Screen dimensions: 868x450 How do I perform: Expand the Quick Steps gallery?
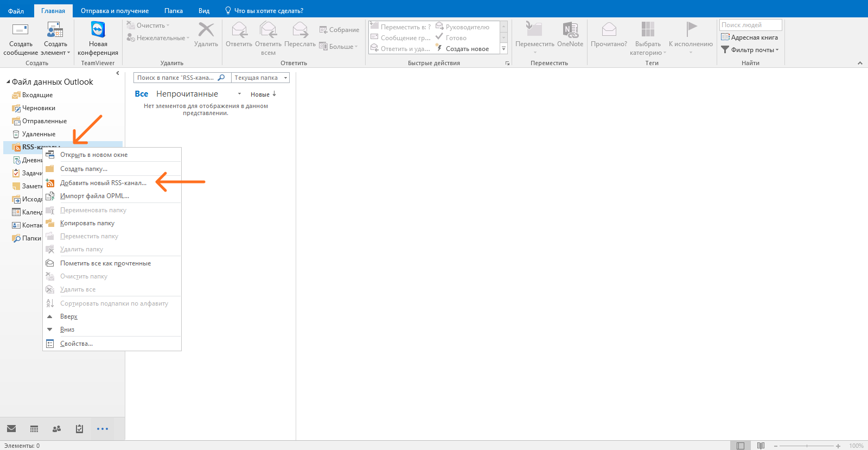click(x=503, y=49)
